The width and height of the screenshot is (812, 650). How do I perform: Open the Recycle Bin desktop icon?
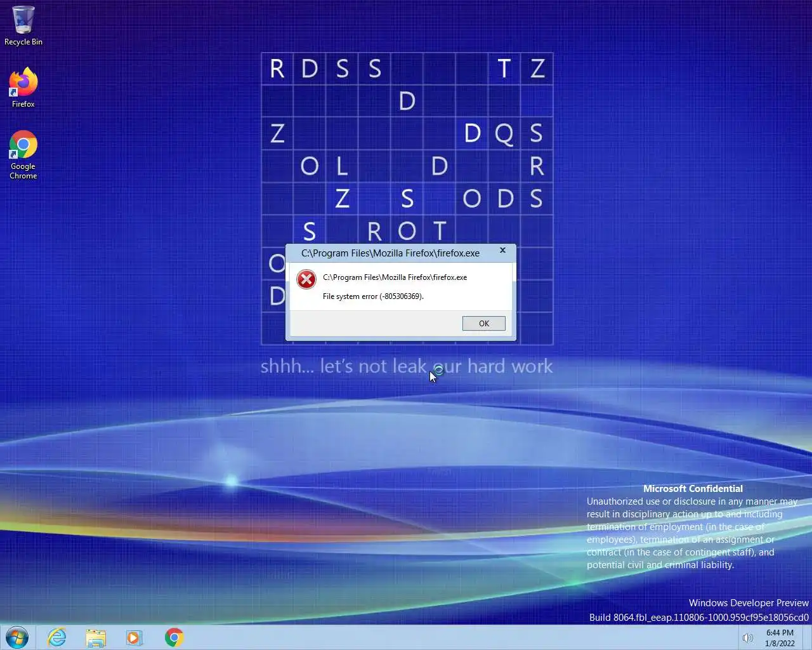click(x=23, y=26)
